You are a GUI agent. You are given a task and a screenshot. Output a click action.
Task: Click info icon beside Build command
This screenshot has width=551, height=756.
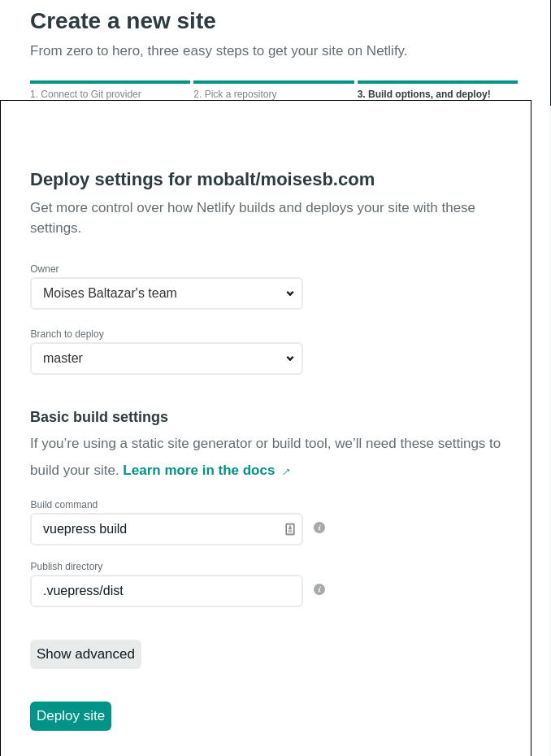[319, 528]
